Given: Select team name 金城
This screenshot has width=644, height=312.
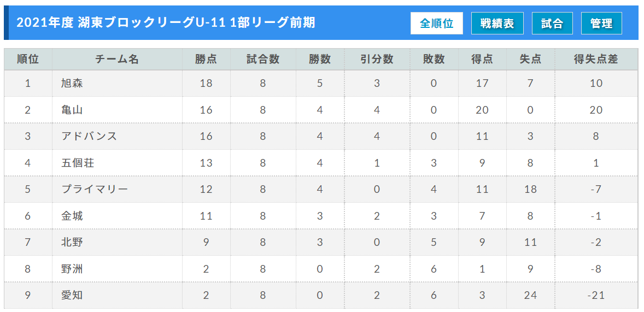Looking at the screenshot, I should click(x=72, y=216).
